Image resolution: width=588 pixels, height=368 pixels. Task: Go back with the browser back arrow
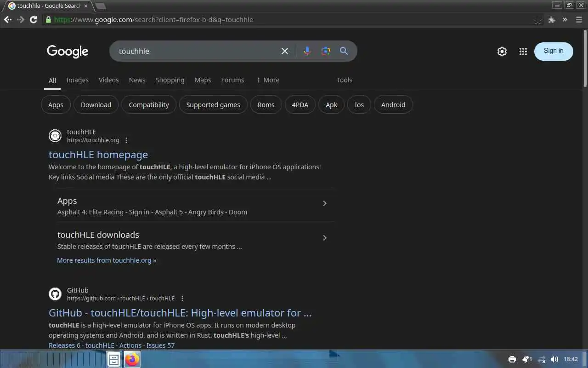(x=8, y=20)
